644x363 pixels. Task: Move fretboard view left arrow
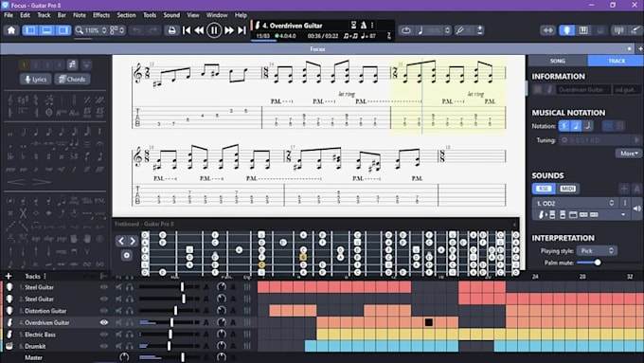[x=121, y=242]
